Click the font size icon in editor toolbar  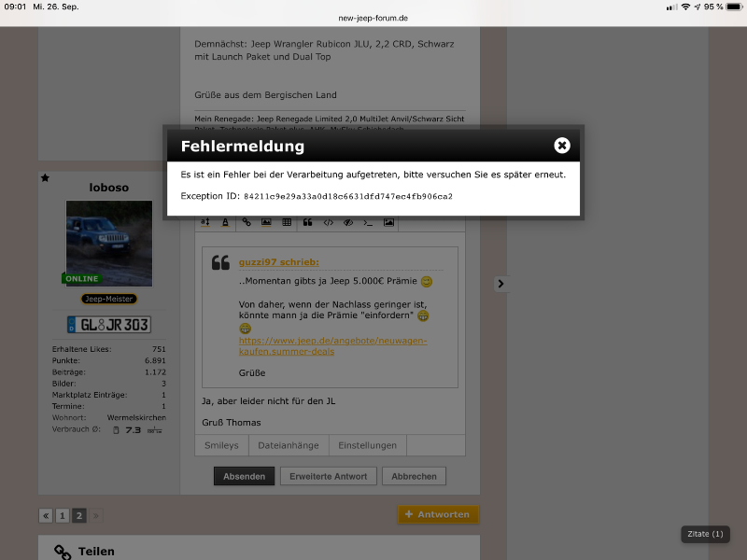pyautogui.click(x=205, y=223)
